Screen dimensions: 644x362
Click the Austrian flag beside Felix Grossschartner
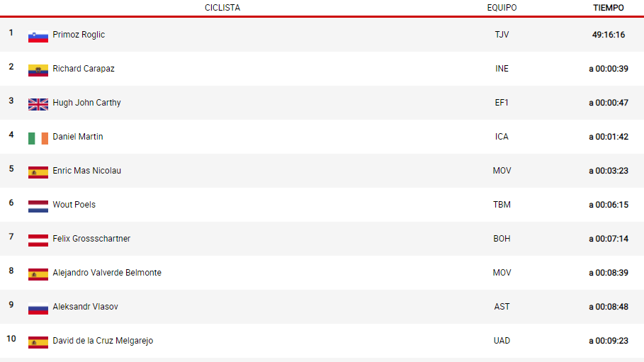point(38,240)
